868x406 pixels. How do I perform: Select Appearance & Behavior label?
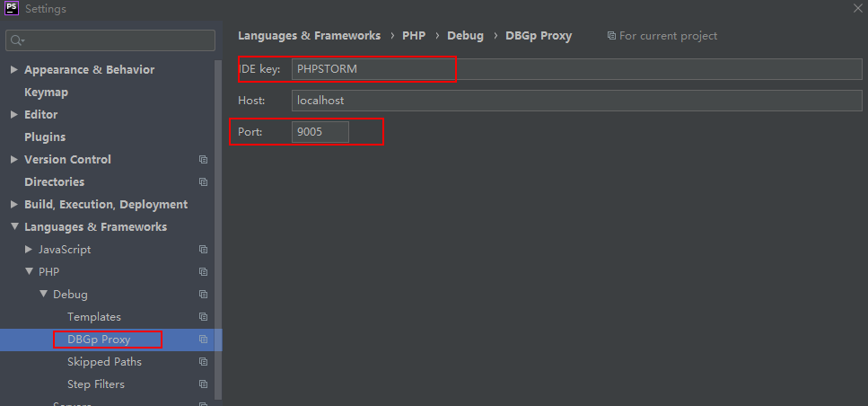coord(89,70)
